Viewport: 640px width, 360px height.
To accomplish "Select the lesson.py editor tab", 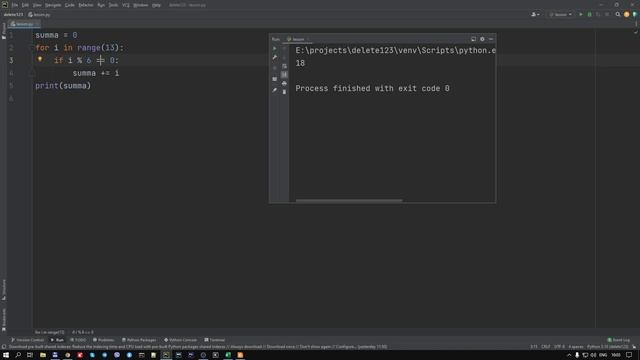I will [x=24, y=24].
